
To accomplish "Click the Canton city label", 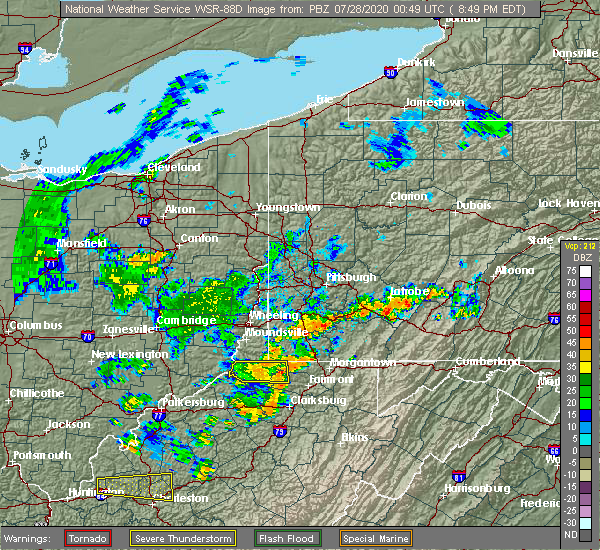I will tap(199, 238).
